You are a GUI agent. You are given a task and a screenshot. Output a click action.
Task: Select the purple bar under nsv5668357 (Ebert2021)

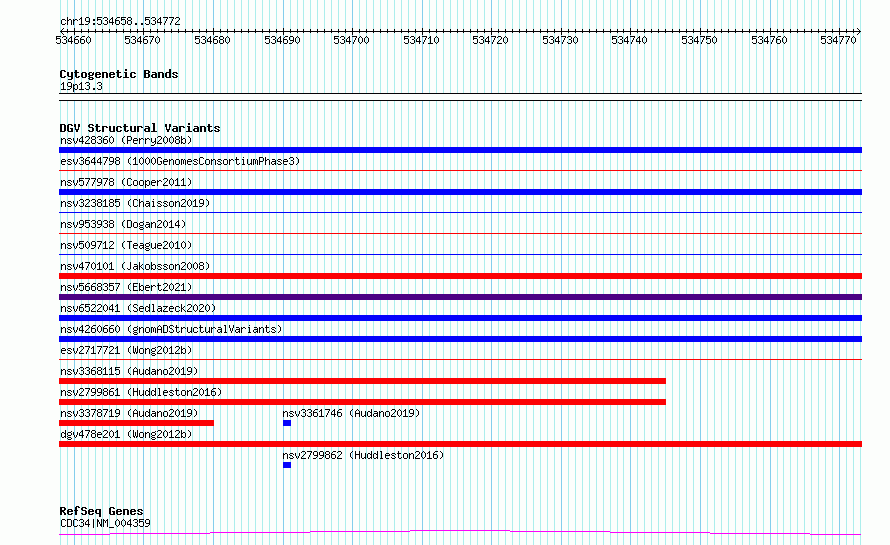[460, 297]
